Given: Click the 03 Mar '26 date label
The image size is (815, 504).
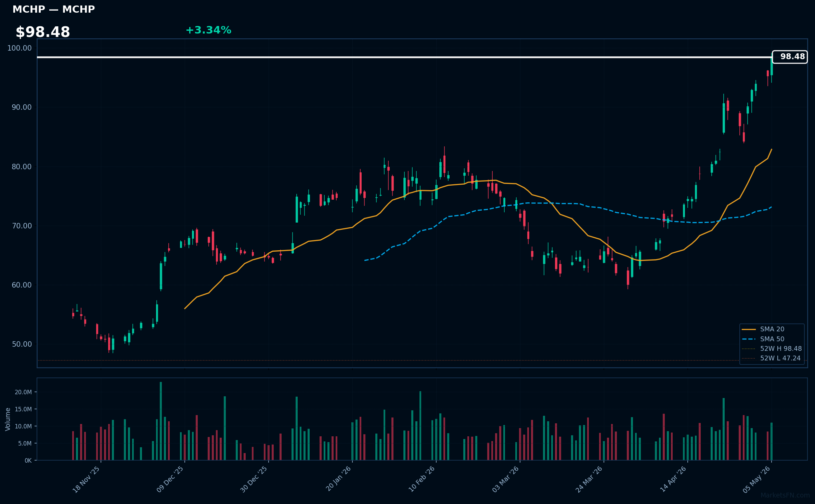Looking at the screenshot, I should pos(505,479).
